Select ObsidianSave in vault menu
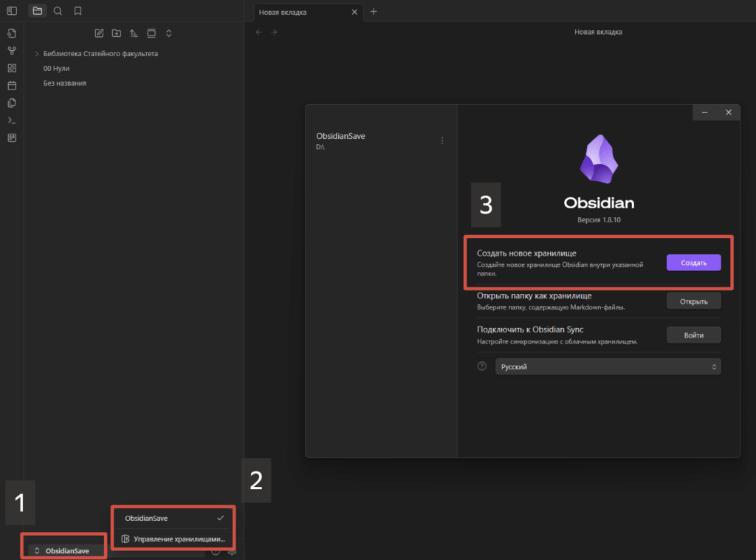 [173, 518]
